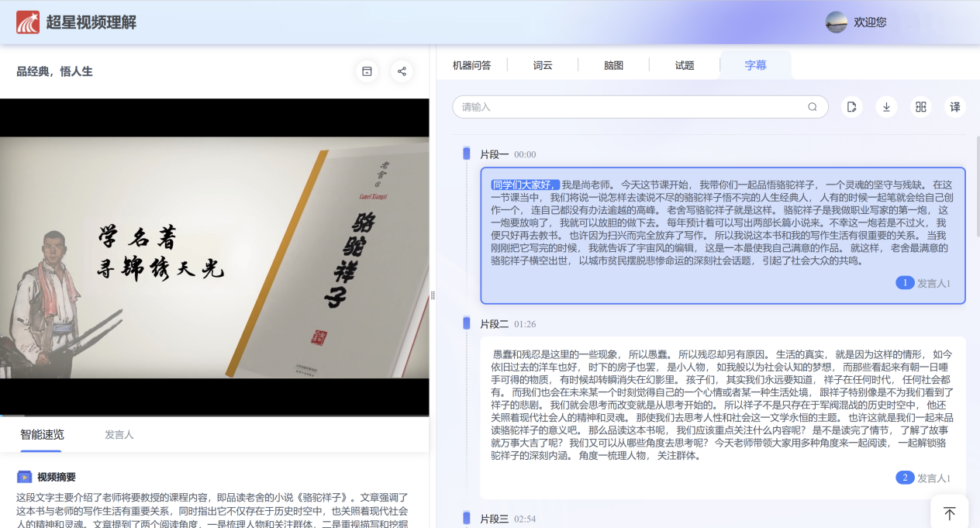This screenshot has width=980, height=528.
Task: Open the user avatar profile
Action: 837,22
